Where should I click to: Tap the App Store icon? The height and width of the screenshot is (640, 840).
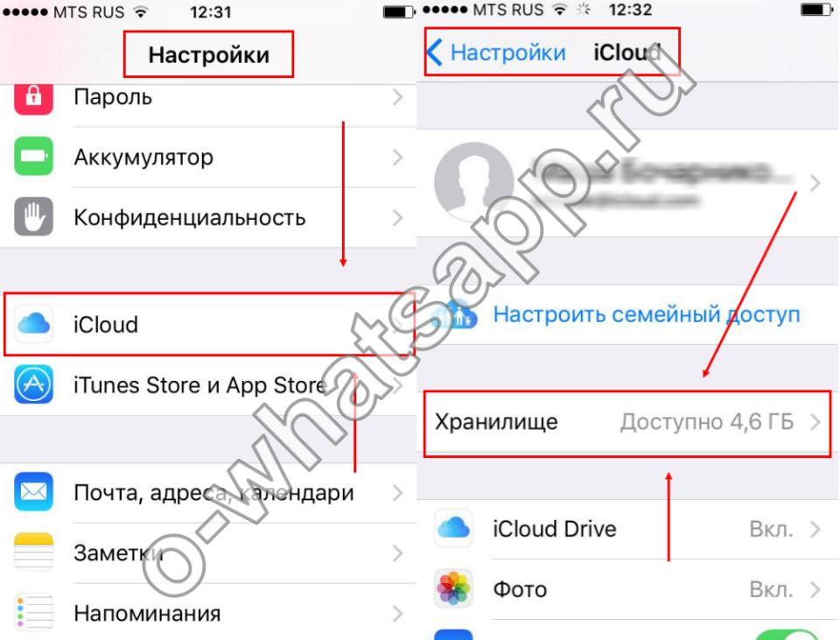click(x=33, y=384)
